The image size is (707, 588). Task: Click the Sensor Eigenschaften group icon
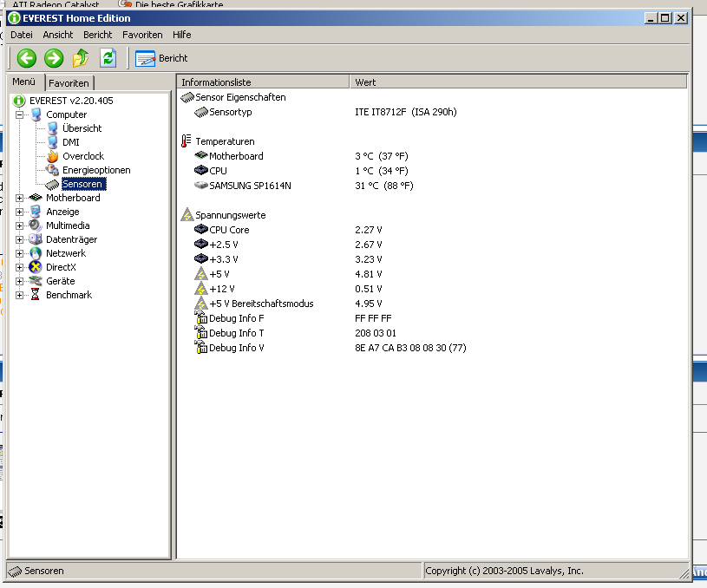tap(187, 97)
